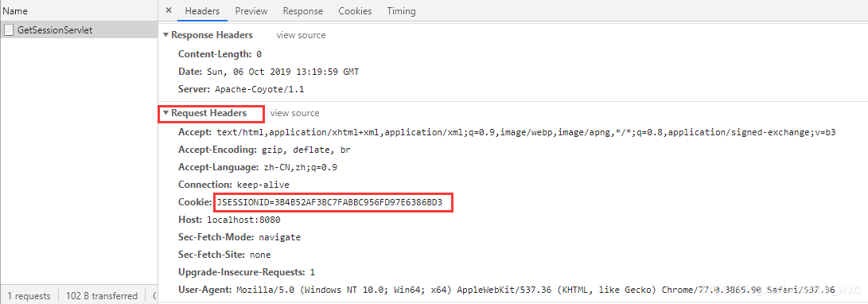Click the 1 requests status text
The width and height of the screenshot is (868, 304).
29,296
